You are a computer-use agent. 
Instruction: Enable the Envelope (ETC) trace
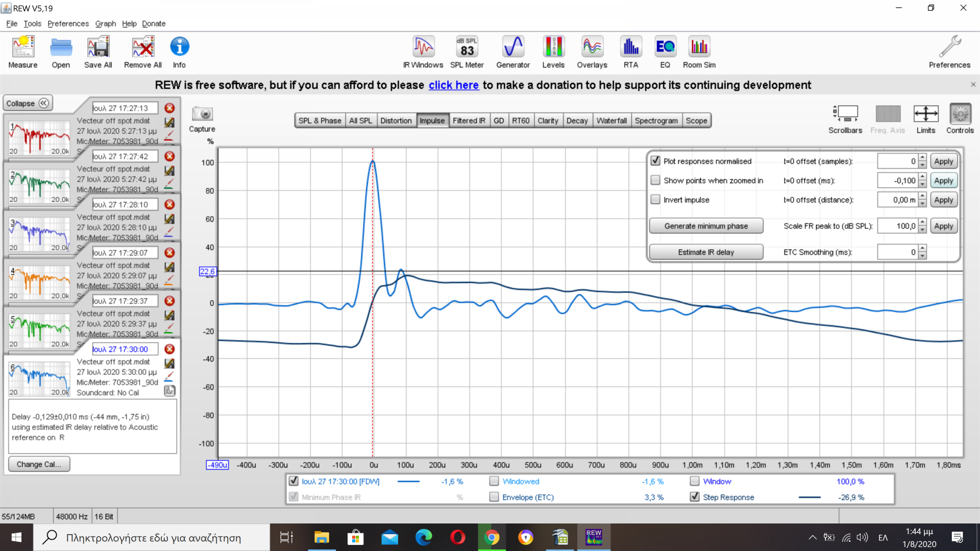point(494,497)
